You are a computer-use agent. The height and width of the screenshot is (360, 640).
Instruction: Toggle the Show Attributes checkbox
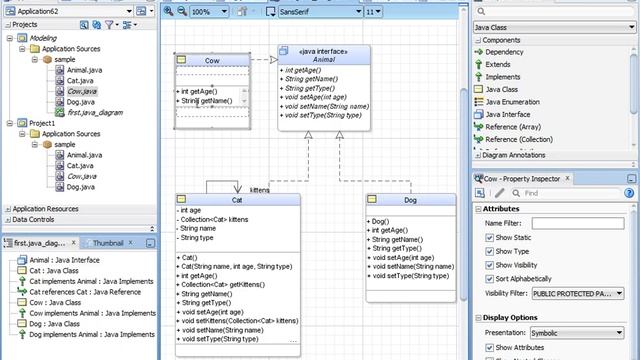[x=489, y=348]
